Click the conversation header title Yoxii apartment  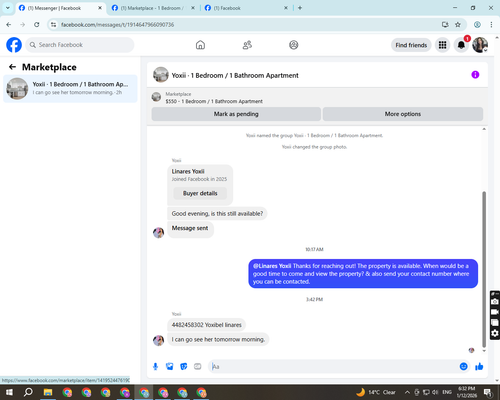(x=235, y=75)
